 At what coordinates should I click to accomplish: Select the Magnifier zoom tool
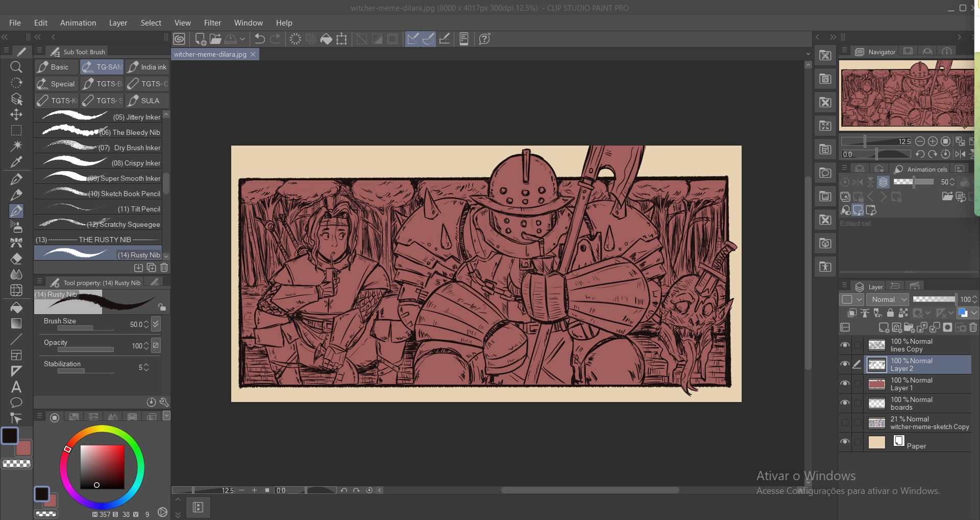16,67
